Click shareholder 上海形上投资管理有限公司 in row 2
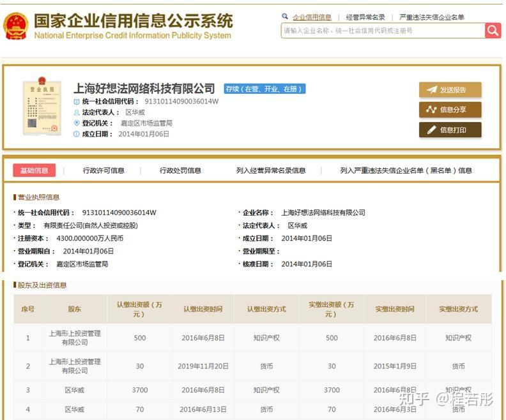 [75, 366]
